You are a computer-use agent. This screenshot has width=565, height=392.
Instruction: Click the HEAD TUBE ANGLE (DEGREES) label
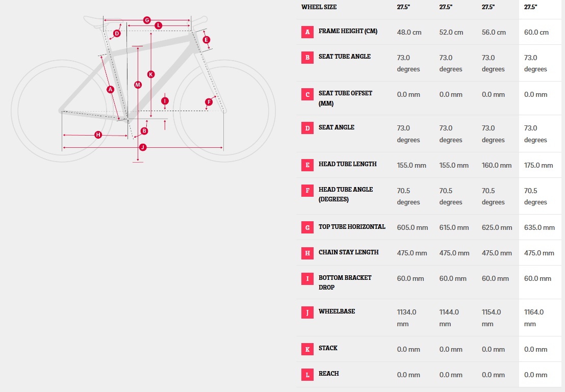(x=346, y=194)
